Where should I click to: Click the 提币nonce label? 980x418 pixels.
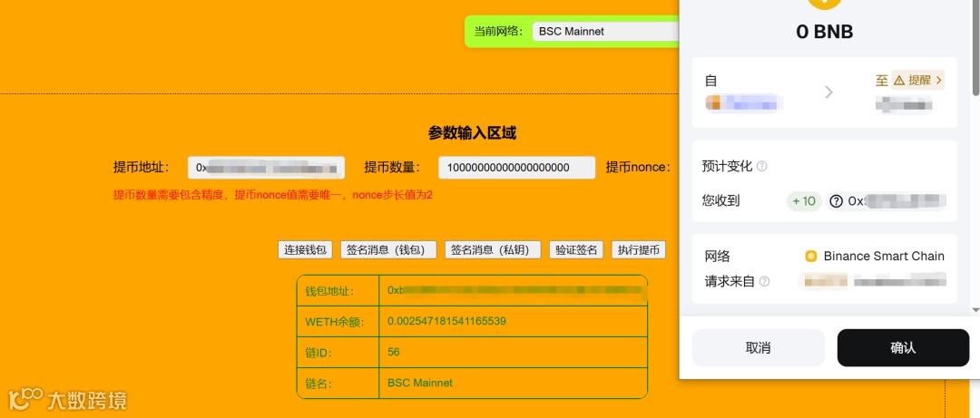click(x=638, y=168)
